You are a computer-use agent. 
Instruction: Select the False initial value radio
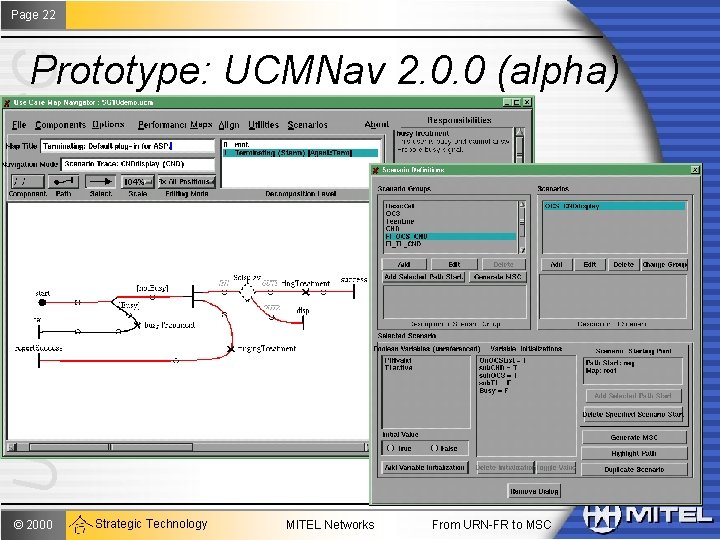coord(434,448)
